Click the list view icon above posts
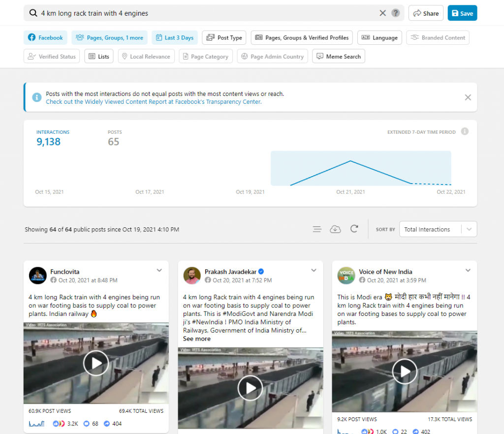The width and height of the screenshot is (504, 434). coord(317,229)
